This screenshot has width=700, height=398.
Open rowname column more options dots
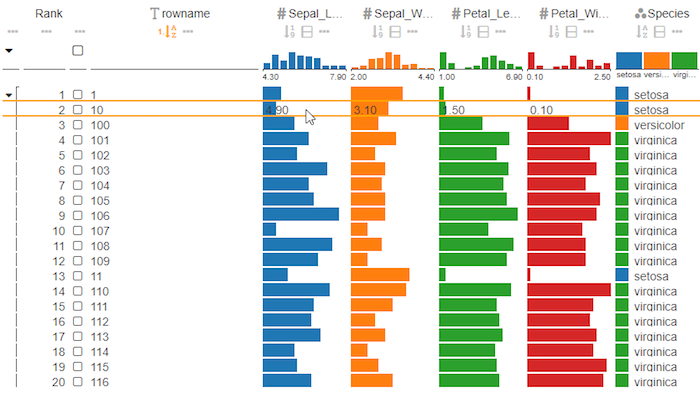click(x=188, y=32)
